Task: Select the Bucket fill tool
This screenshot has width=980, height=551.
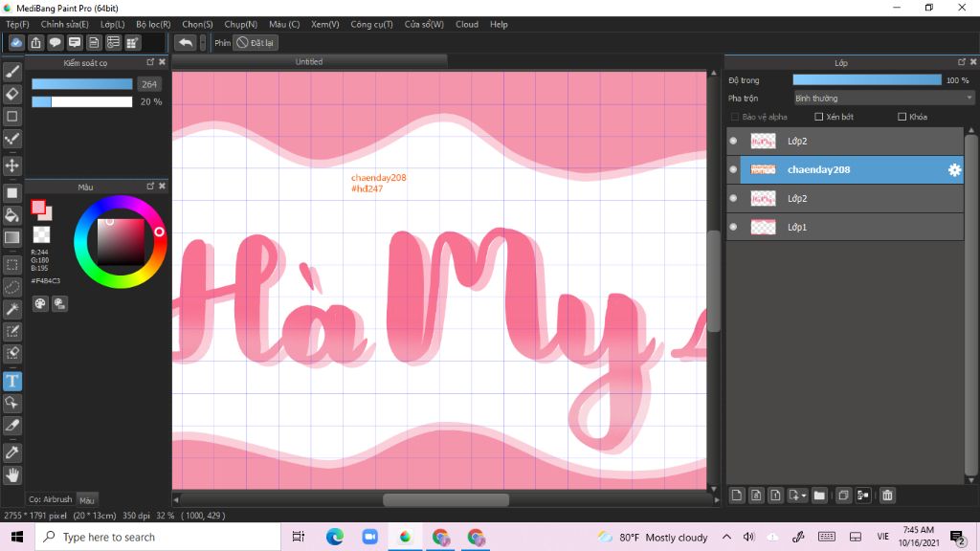Action: coord(11,215)
